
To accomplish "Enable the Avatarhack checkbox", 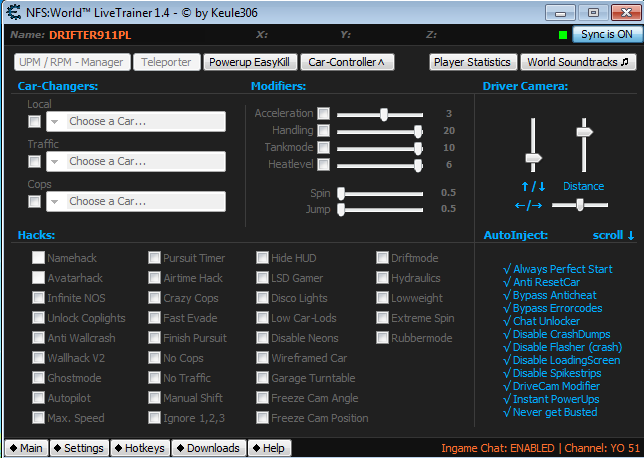I will pyautogui.click(x=39, y=278).
